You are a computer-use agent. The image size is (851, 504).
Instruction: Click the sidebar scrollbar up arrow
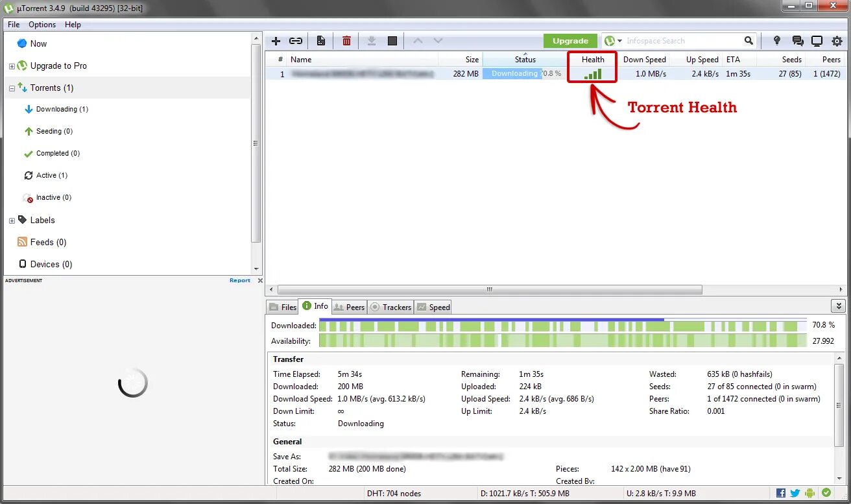[x=256, y=38]
